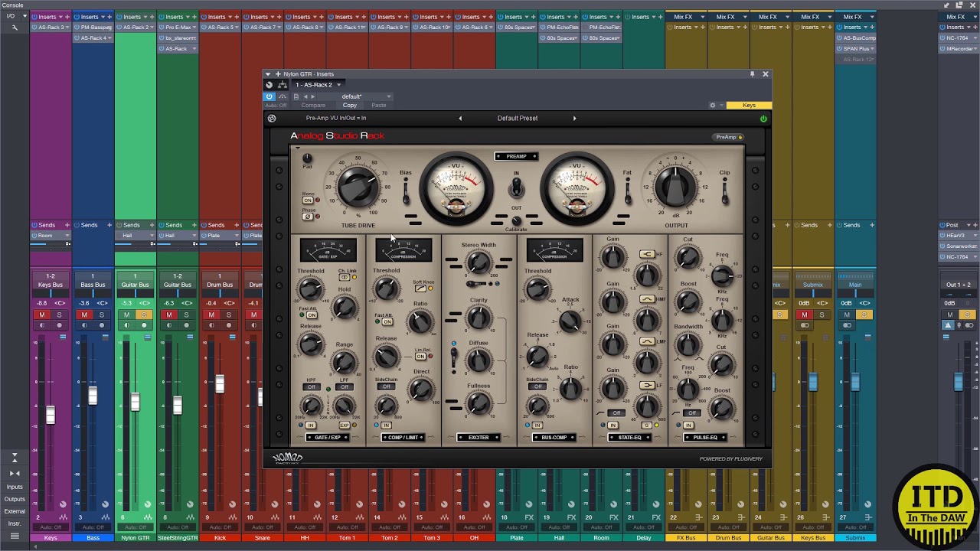Add an insert on Nylon GTR window header
Image resolution: width=980 pixels, height=551 pixels.
click(x=278, y=74)
